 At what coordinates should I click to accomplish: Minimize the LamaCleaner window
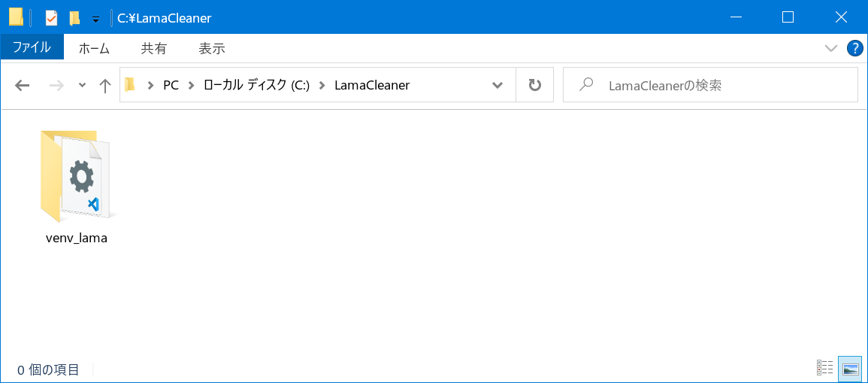[x=736, y=17]
